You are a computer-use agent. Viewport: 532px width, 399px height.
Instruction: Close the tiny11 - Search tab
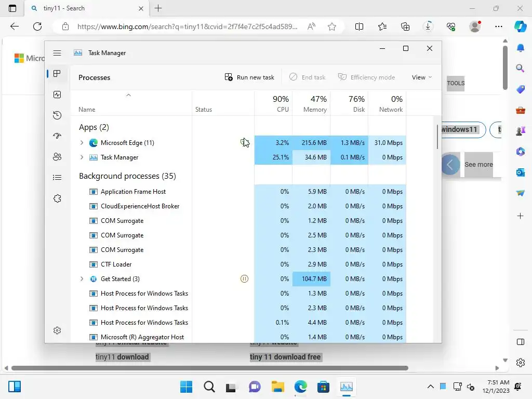[141, 8]
